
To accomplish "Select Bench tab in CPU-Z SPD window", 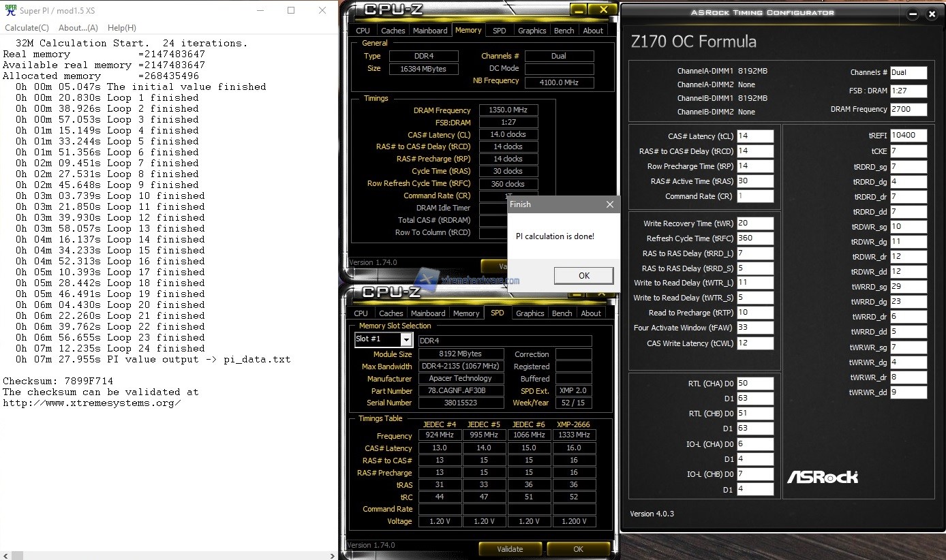I will [562, 313].
